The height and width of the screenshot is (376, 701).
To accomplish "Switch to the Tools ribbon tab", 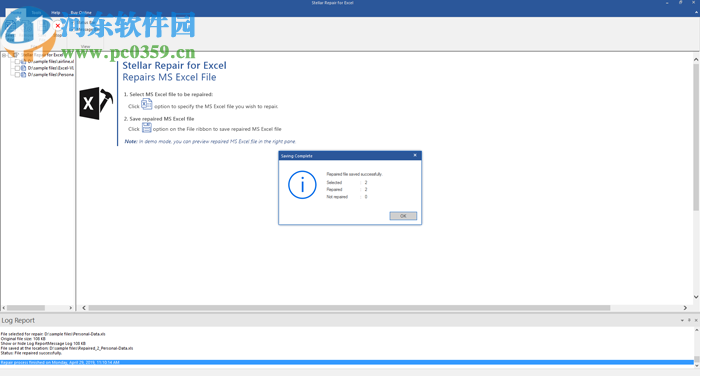I will (36, 13).
